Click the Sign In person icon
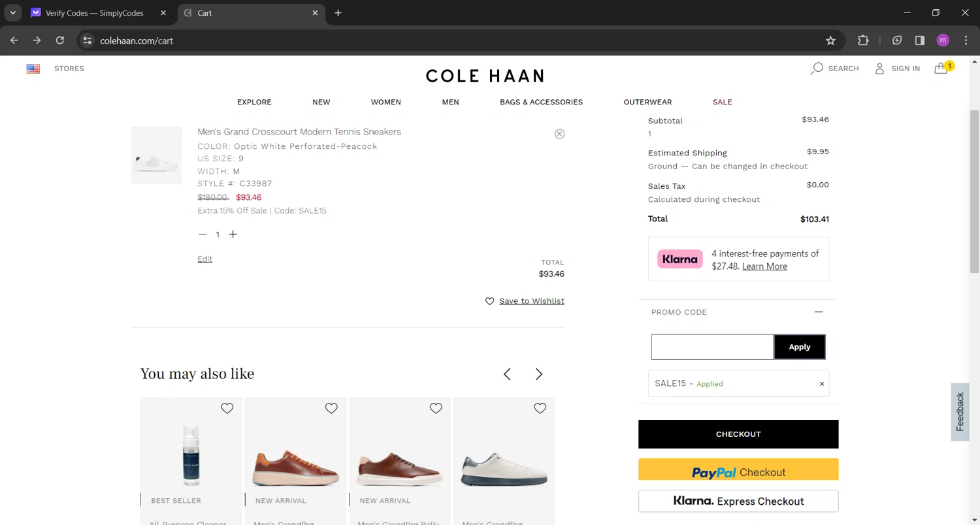Screen dimensions: 980x525 [x=879, y=69]
